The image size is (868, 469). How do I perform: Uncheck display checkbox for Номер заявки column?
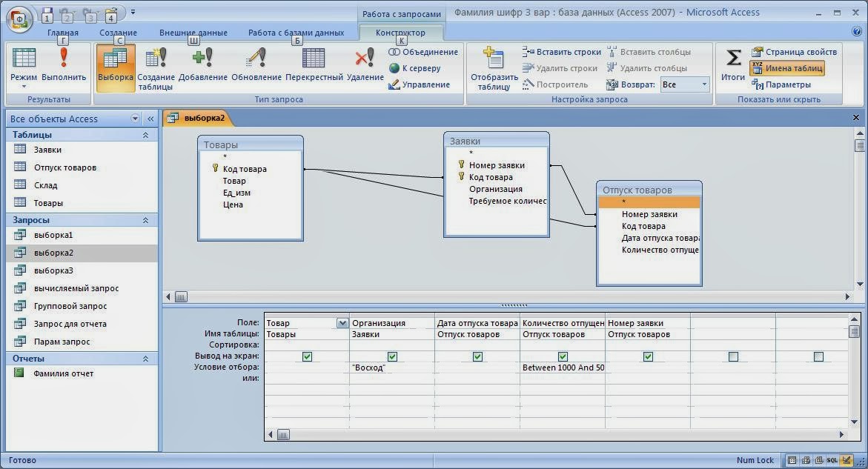[649, 356]
